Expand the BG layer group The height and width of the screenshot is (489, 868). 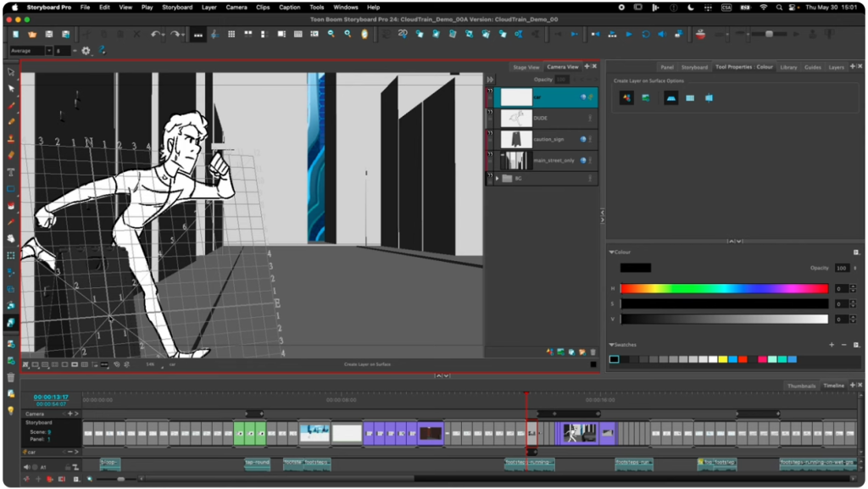pyautogui.click(x=497, y=179)
